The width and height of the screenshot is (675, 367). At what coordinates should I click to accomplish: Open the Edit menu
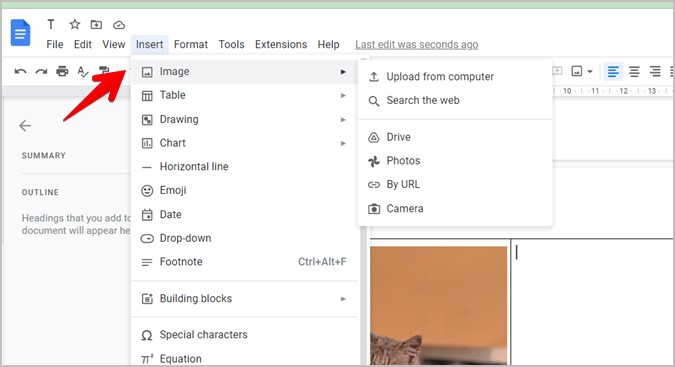(83, 44)
